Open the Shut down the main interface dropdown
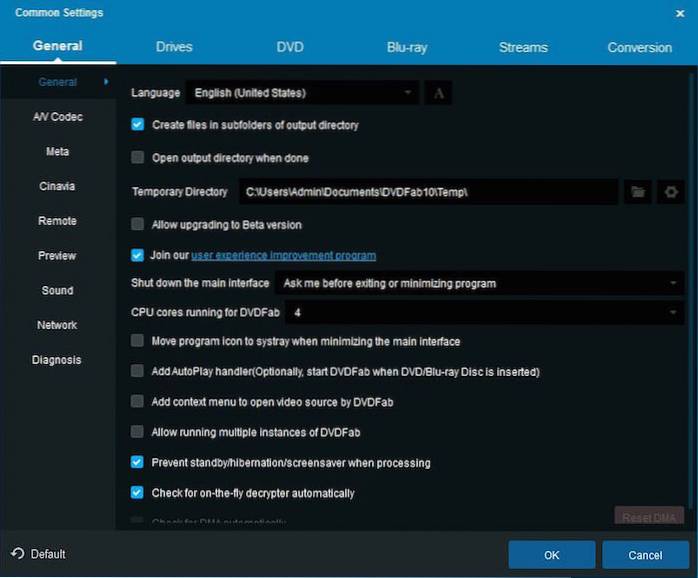Image resolution: width=698 pixels, height=578 pixels. (x=478, y=283)
